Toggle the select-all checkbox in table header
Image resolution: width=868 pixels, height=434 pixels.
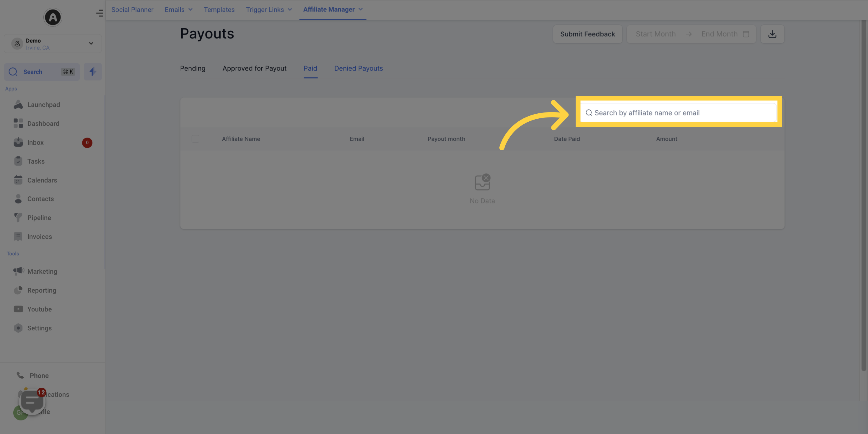pyautogui.click(x=196, y=139)
